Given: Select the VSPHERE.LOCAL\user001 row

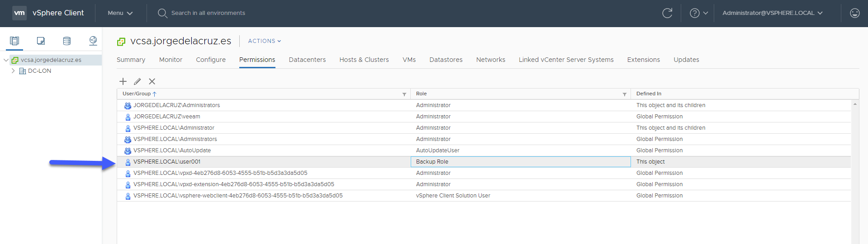Looking at the screenshot, I should [484, 162].
